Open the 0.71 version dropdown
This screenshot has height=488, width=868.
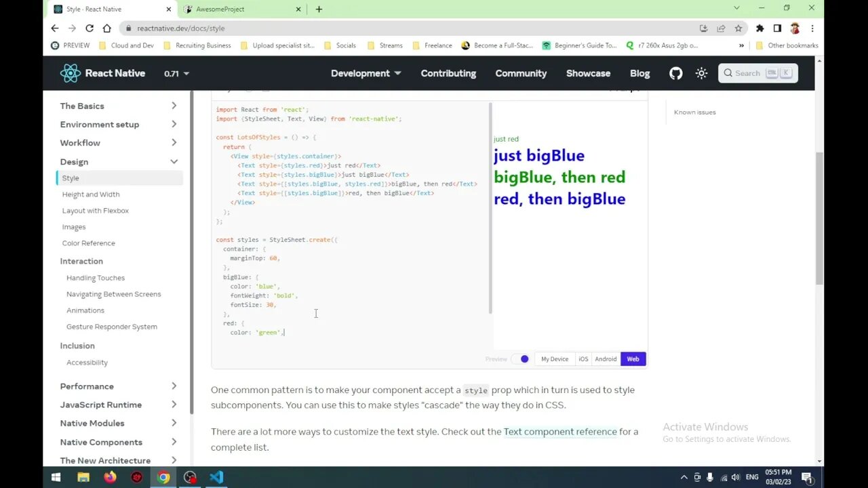[176, 73]
